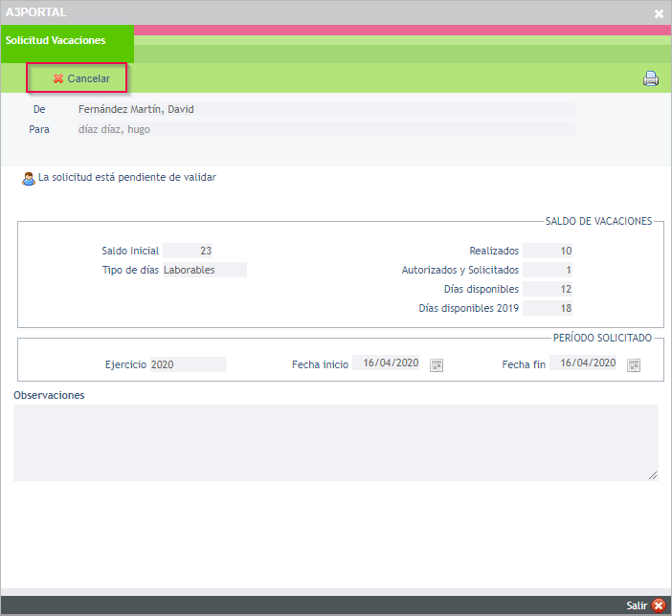Click the De field Fernández Martín, David
Image resolution: width=672 pixels, height=616 pixels.
click(x=325, y=109)
